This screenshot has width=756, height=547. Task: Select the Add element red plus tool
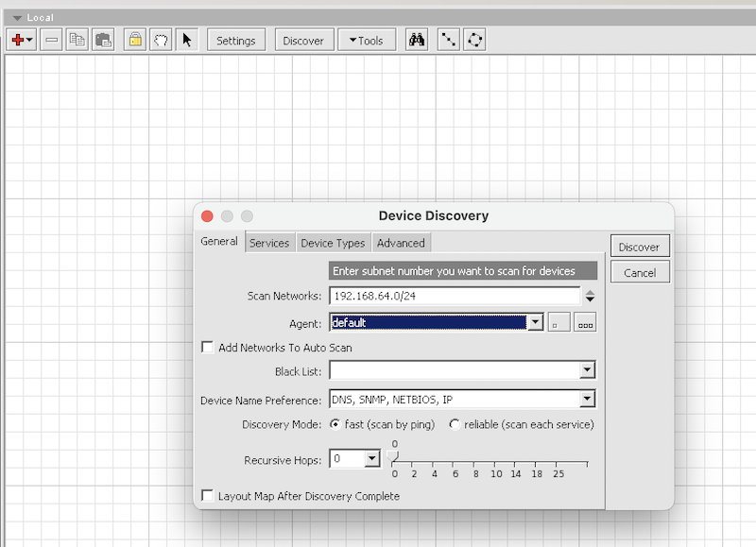(x=17, y=40)
